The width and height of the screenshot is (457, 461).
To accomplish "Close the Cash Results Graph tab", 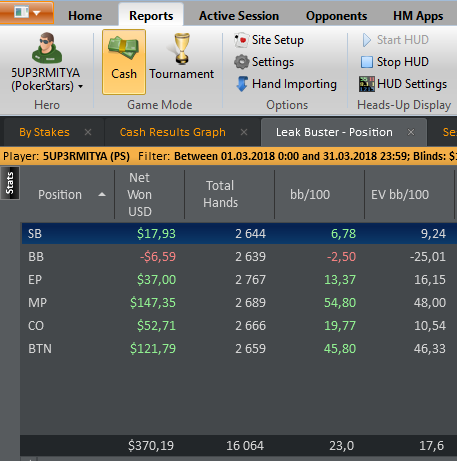I will click(244, 132).
